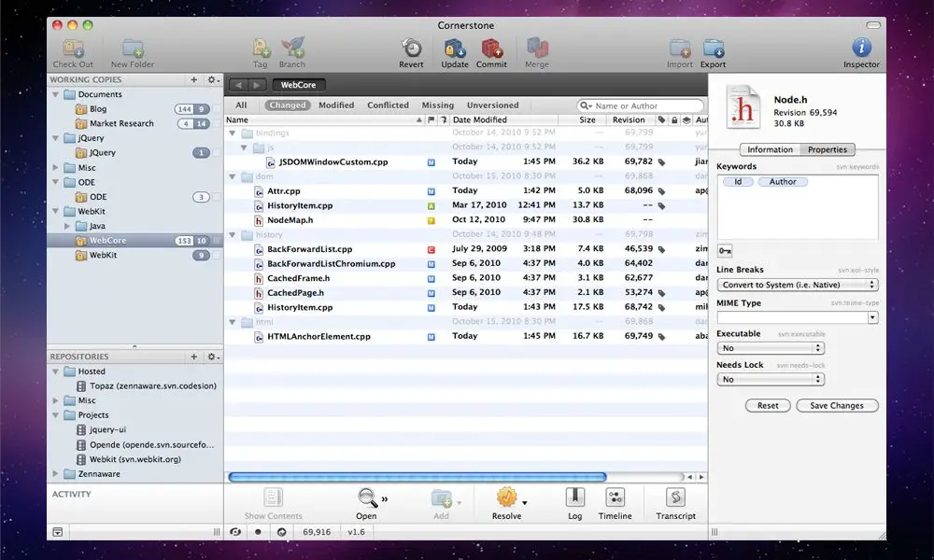Click the Update toolbar icon
Image resolution: width=934 pixels, height=560 pixels.
455,49
